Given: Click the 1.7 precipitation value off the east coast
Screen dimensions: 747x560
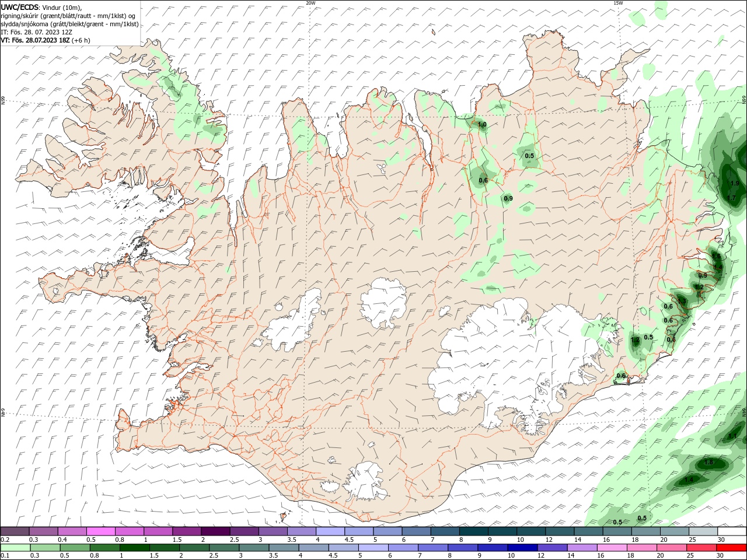Looking at the screenshot, I should 731,198.
